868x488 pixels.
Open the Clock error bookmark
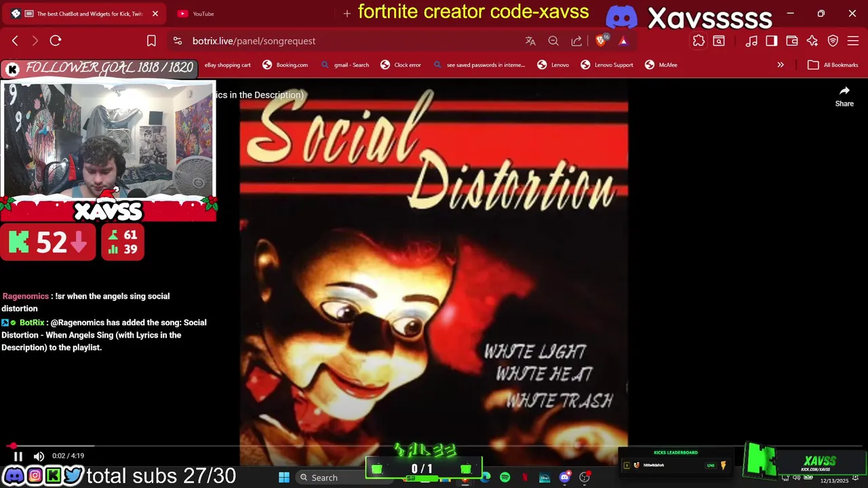(401, 65)
